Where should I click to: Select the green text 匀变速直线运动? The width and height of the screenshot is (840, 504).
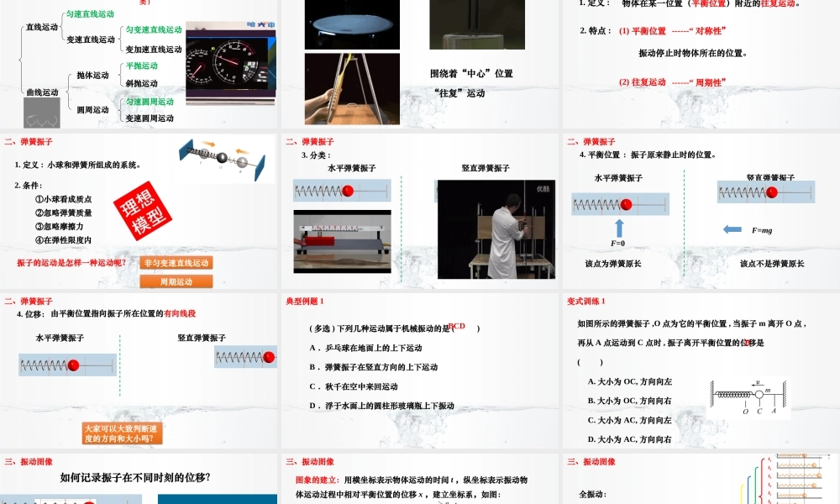point(154,30)
